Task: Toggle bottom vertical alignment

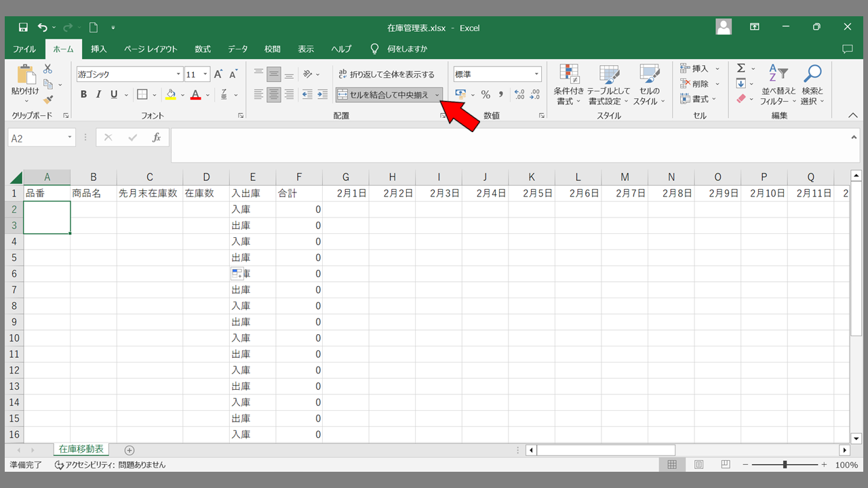Action: [x=289, y=75]
